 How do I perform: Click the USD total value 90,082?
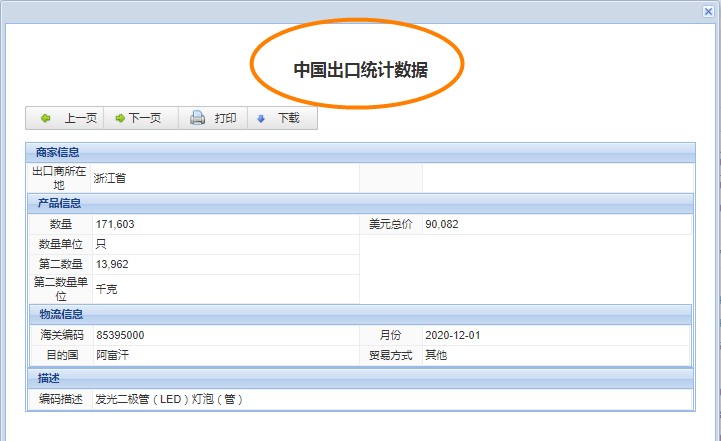coord(442,224)
